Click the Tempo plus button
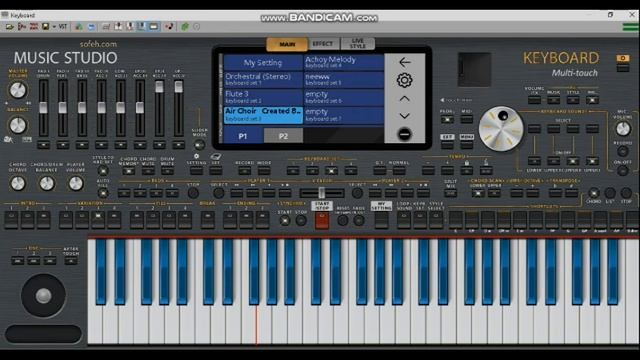This screenshot has height=360, width=640. click(x=447, y=171)
